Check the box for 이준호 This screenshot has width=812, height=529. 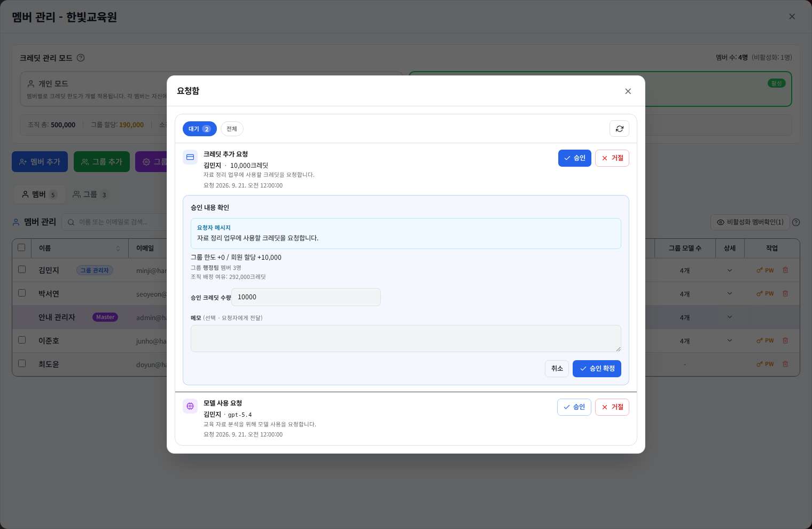pos(22,340)
